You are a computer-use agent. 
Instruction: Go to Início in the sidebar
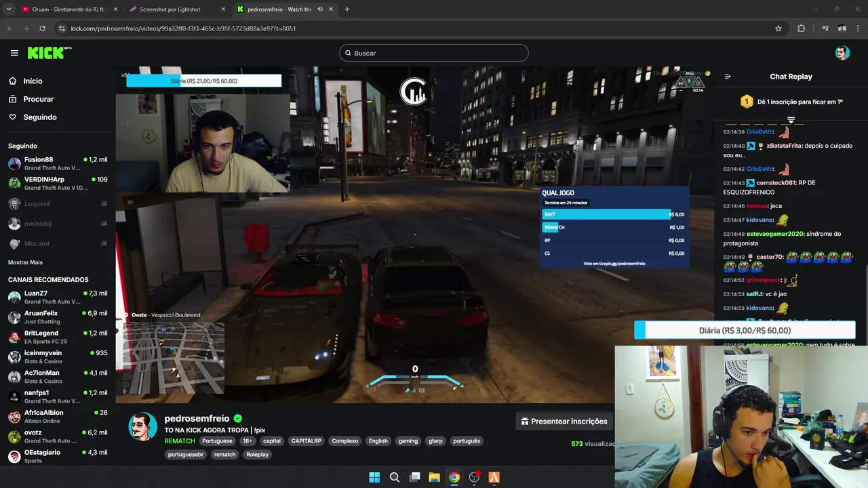tap(33, 81)
